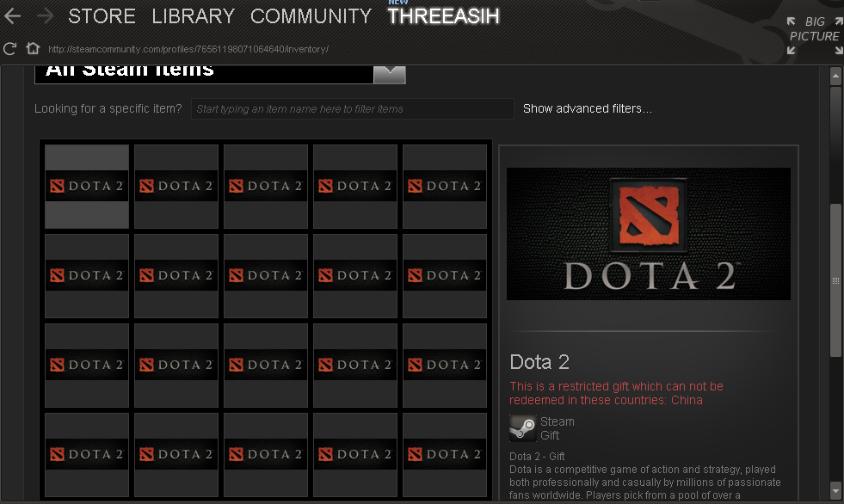Screen dimensions: 844x504
Task: Click the vertical scrollbar thumb
Action: coord(835,280)
